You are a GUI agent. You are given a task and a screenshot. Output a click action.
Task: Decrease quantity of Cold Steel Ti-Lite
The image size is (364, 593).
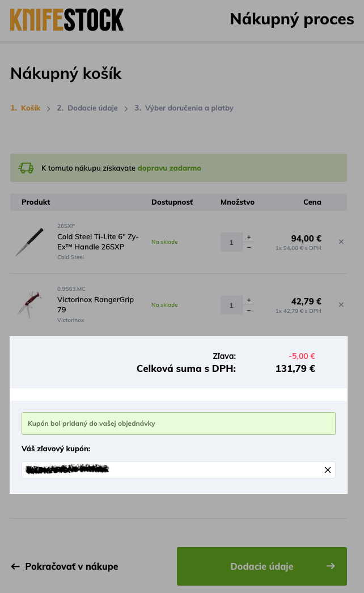[x=249, y=247]
